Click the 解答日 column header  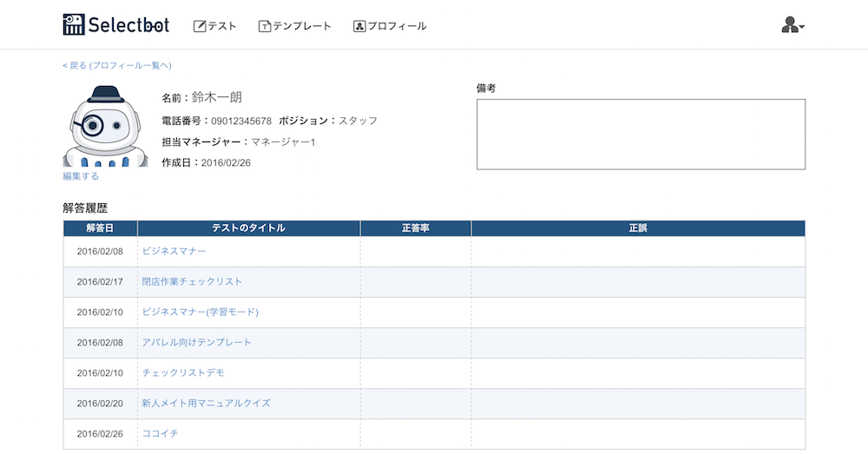(x=100, y=228)
